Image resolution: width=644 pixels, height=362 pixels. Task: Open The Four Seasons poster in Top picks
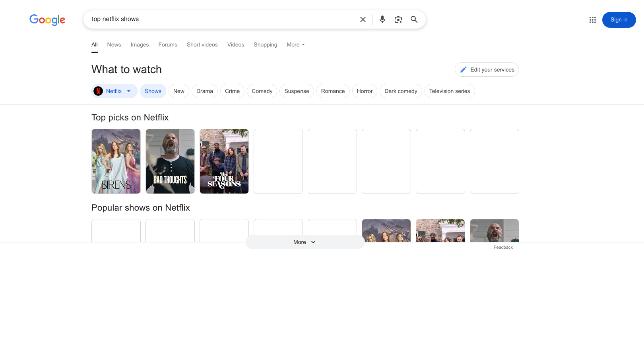[x=224, y=161]
